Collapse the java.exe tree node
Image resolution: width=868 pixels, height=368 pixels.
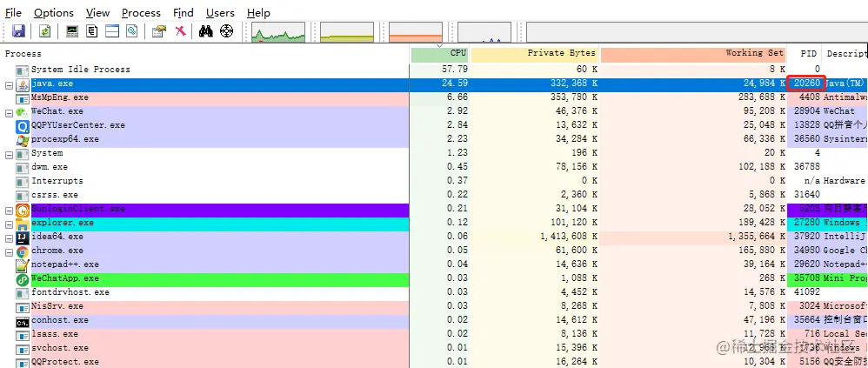[9, 85]
